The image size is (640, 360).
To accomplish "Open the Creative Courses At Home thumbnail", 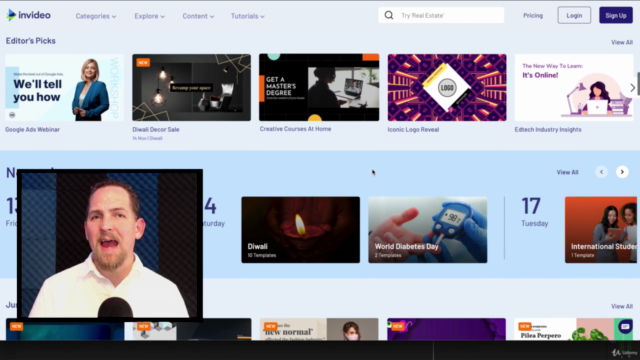I will click(x=319, y=87).
